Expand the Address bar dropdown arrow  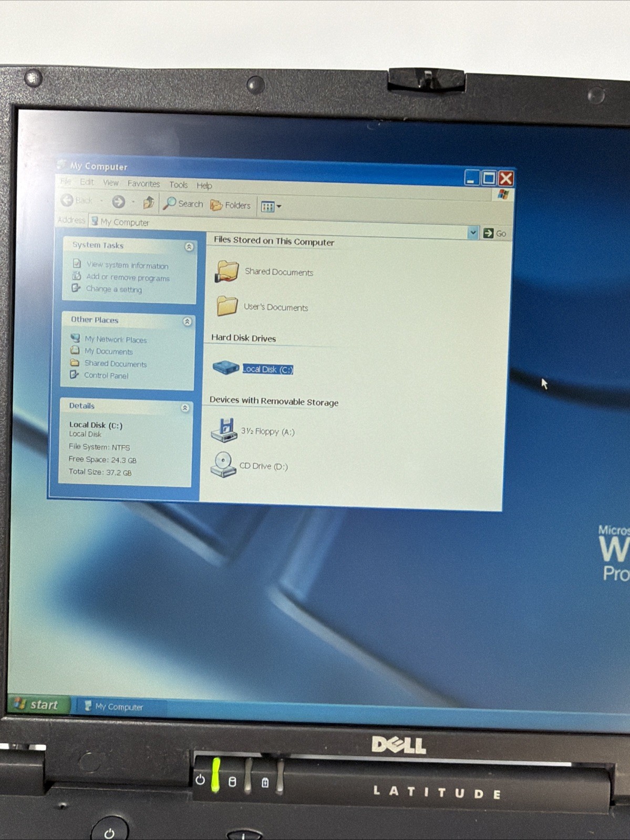pyautogui.click(x=472, y=232)
